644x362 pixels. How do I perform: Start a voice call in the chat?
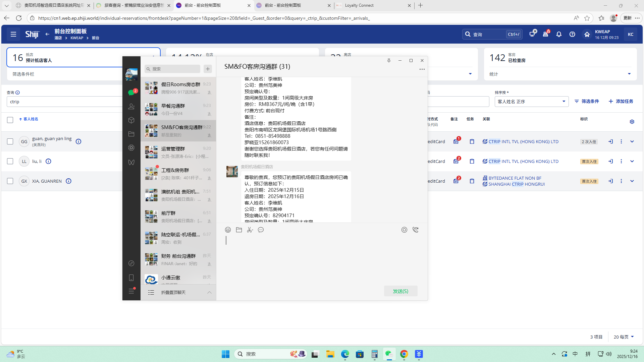(x=415, y=230)
